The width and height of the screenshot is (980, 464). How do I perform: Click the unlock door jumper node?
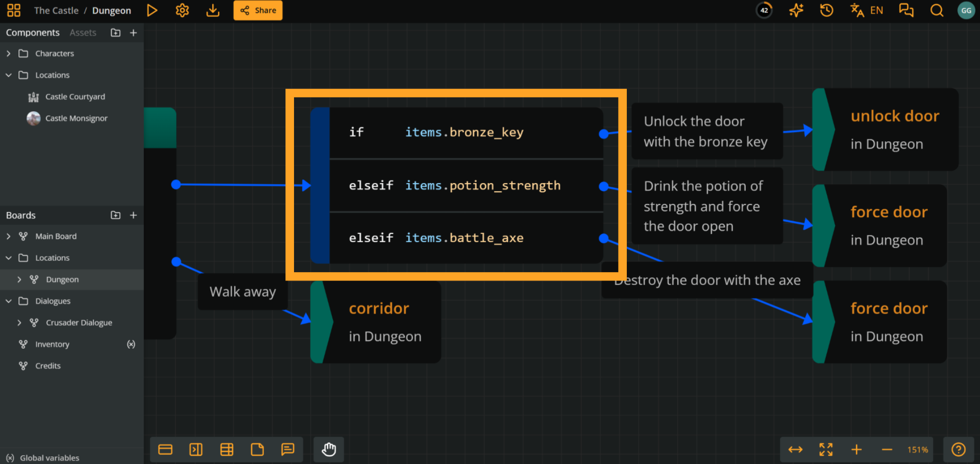tap(885, 130)
